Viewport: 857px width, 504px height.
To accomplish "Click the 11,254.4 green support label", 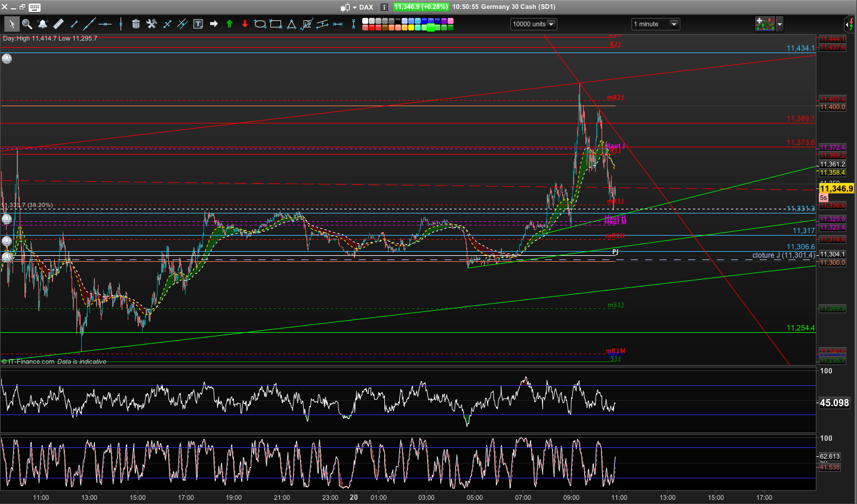I will [800, 328].
